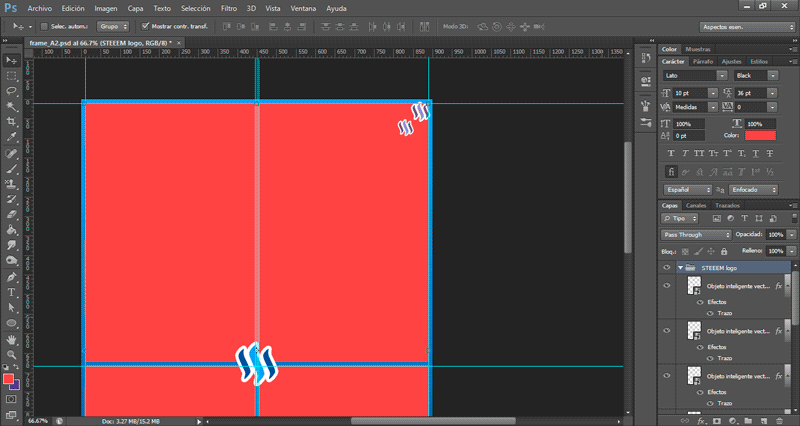Select the Healing Brush tool
Image resolution: width=800 pixels, height=426 pixels.
[11, 154]
